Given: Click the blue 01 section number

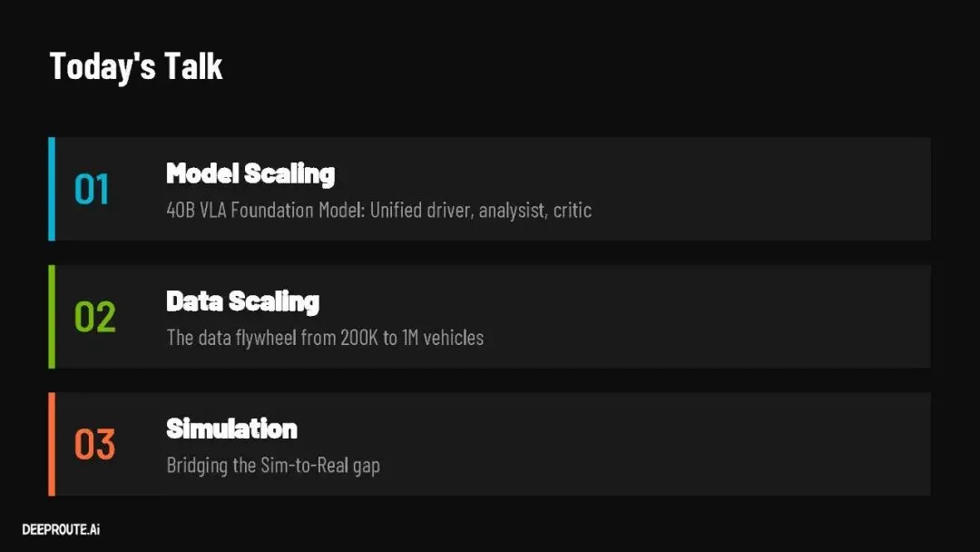Looking at the screenshot, I should click(x=92, y=190).
